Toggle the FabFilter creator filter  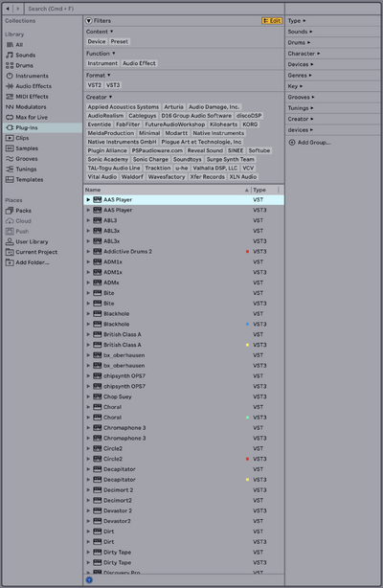point(128,124)
